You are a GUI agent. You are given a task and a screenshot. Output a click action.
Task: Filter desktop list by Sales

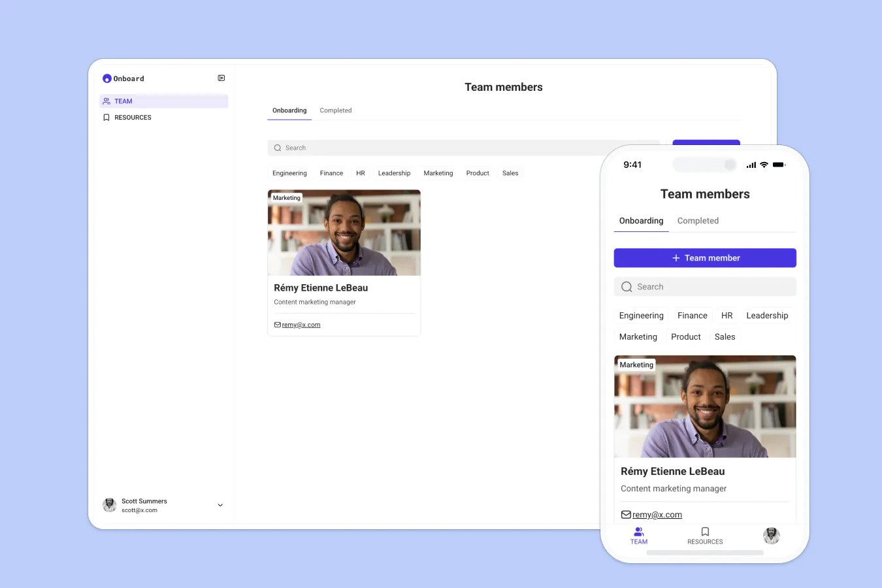click(510, 173)
